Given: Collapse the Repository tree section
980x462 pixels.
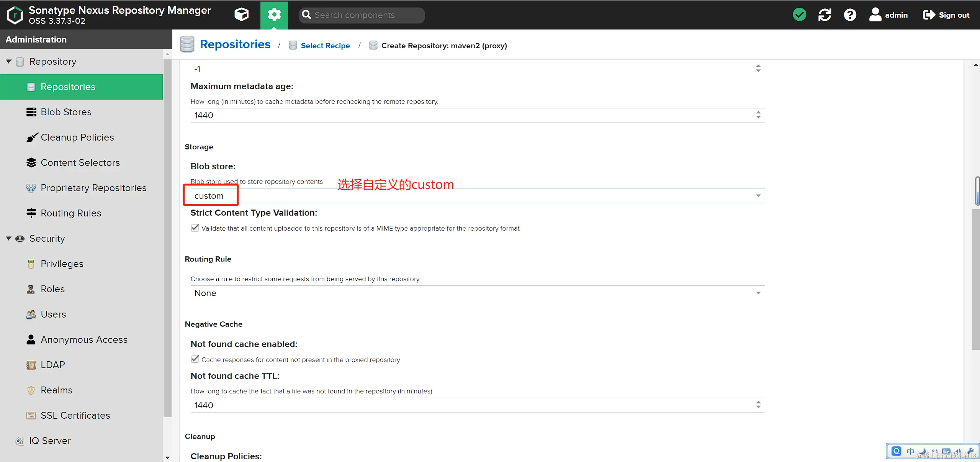Looking at the screenshot, I should tap(8, 61).
